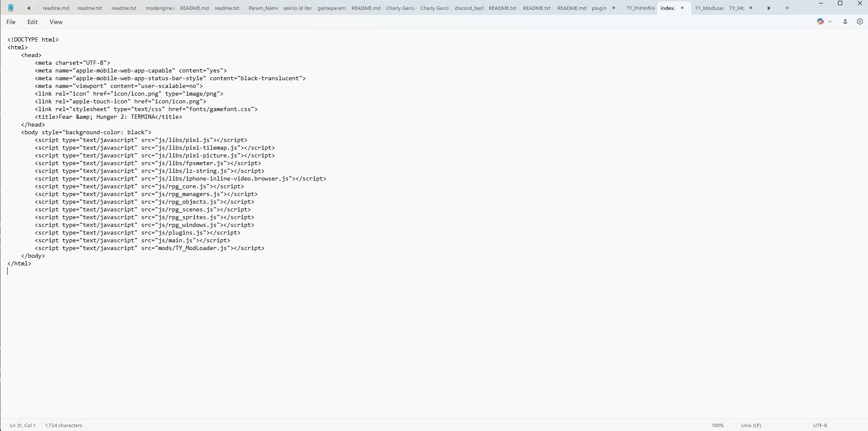Click the js/rpg_scenes.js script line
This screenshot has width=868, height=431.
tap(143, 209)
